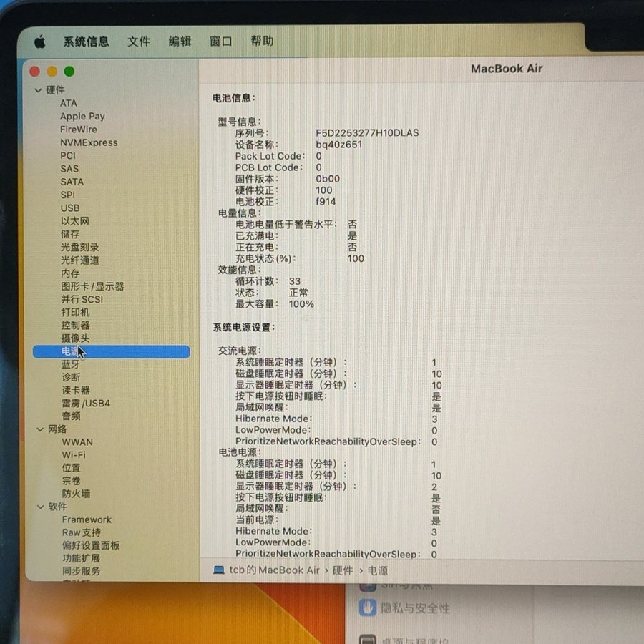
Task: Click the MacBook Air window title
Action: (507, 69)
